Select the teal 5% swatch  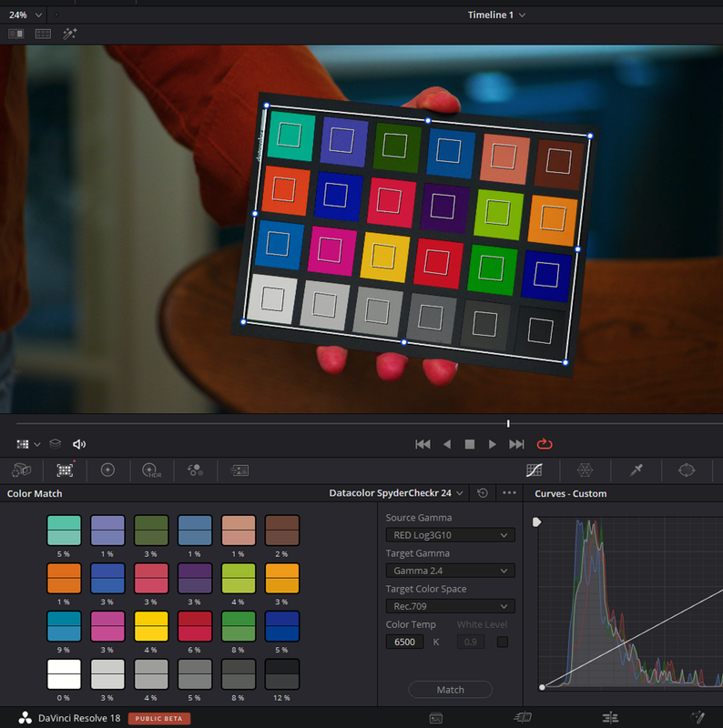64,531
